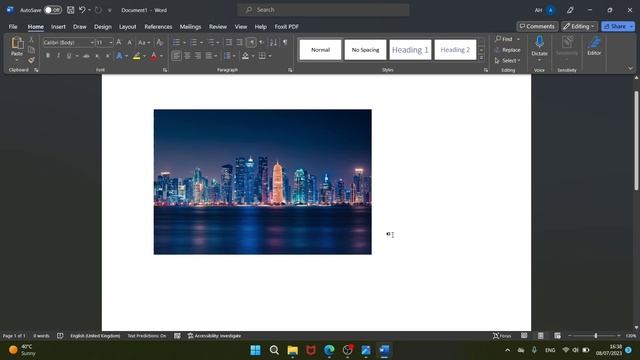Click the zoom slider handle
This screenshot has width=640, height=360.
tap(596, 336)
